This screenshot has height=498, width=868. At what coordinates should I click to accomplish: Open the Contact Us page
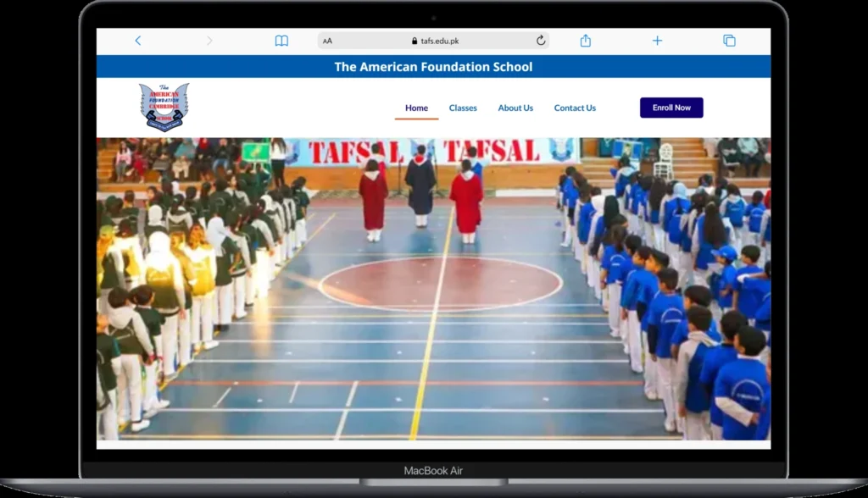coord(575,108)
